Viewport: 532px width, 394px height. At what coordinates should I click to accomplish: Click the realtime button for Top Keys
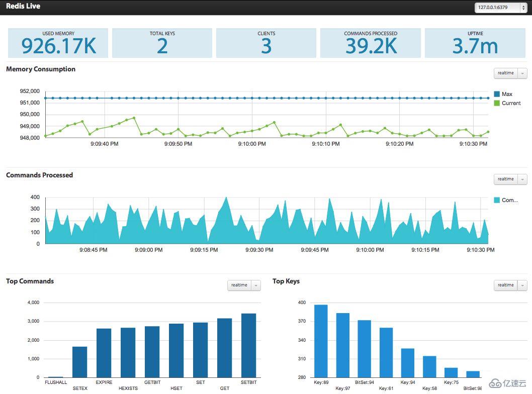click(x=505, y=285)
